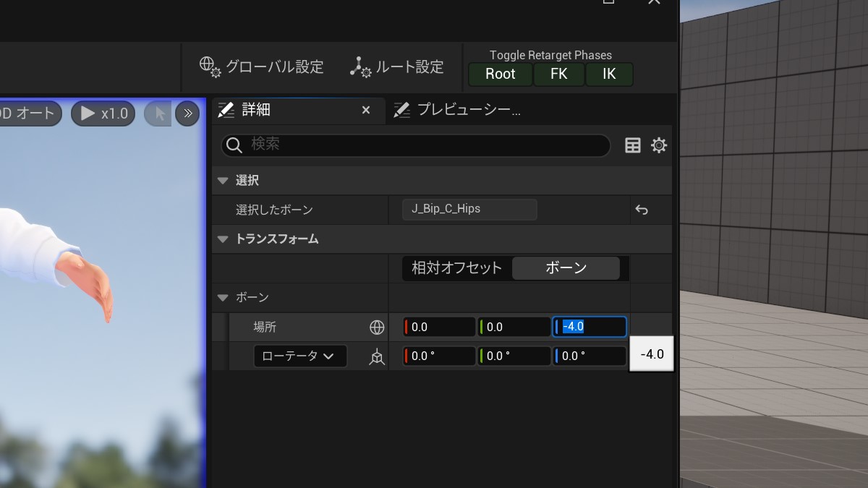Image resolution: width=868 pixels, height=488 pixels.
Task: Toggle the FK retarget phase
Action: click(x=558, y=74)
